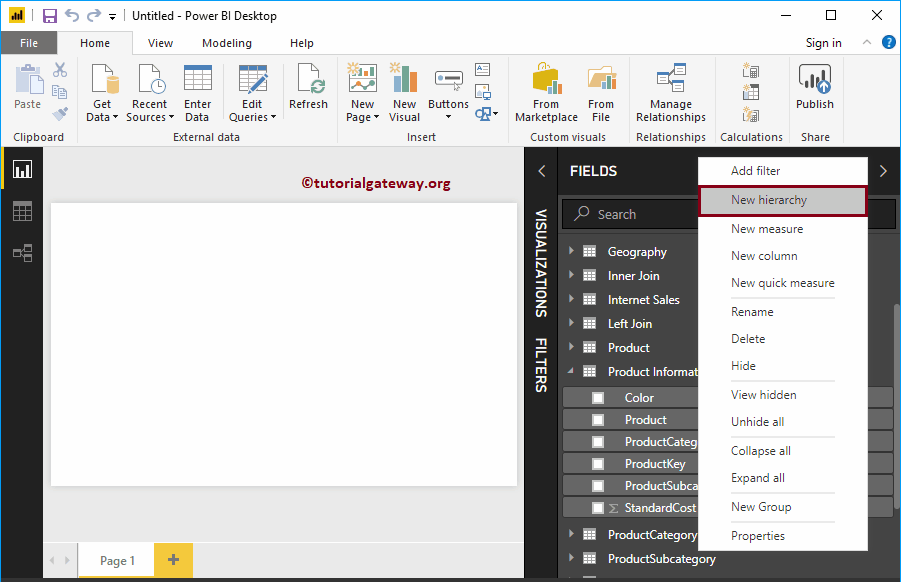Add a new page with the plus tab
901x582 pixels.
[173, 560]
